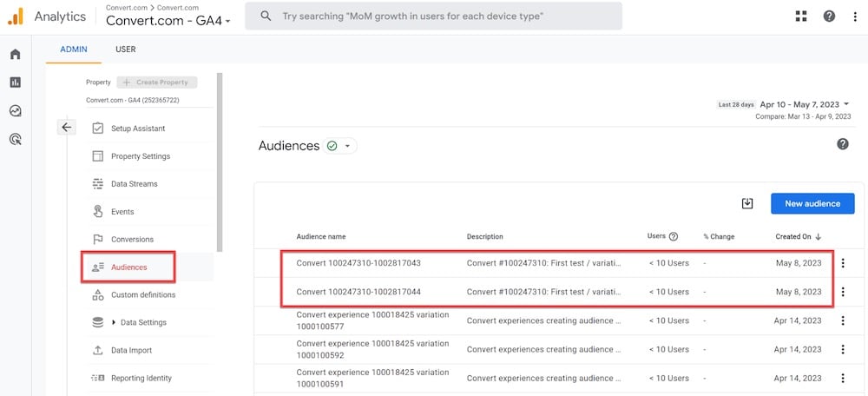Click the Events pointer icon
868x396 pixels.
[98, 212]
